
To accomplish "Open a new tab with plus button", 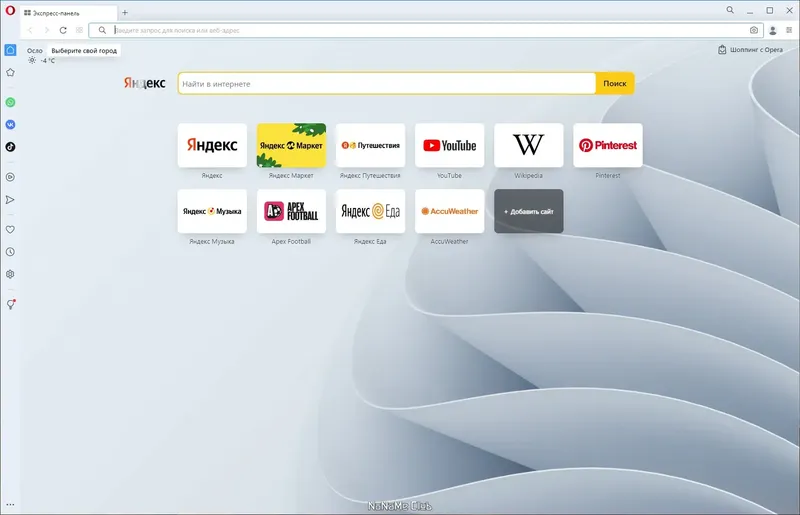I will coord(124,13).
